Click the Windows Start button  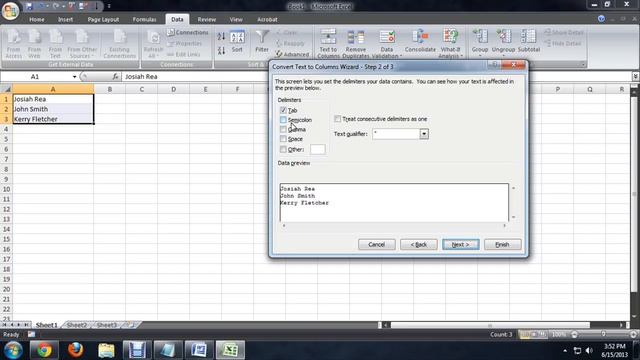(13, 350)
